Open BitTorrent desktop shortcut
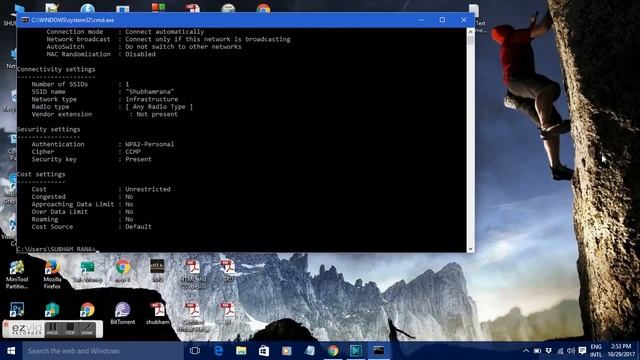The width and height of the screenshot is (640, 360). point(122,313)
